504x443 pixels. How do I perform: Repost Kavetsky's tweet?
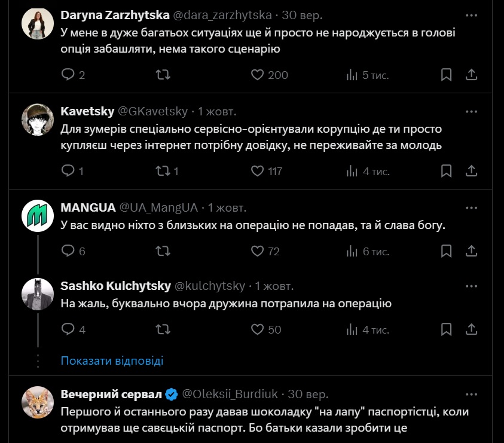pyautogui.click(x=163, y=171)
